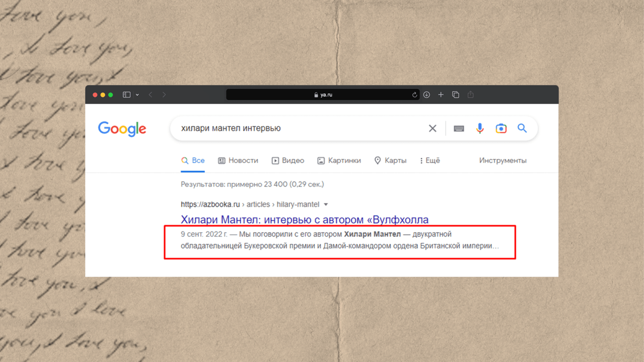
Task: Click the lock icon beside ya.ru
Action: (316, 95)
